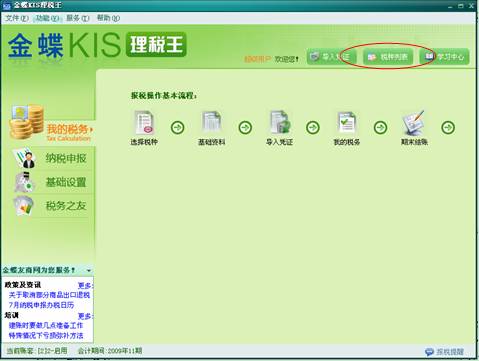Click the 导入凭证 button in the top bar
Viewport: 479px width, 361px height.
tap(331, 57)
